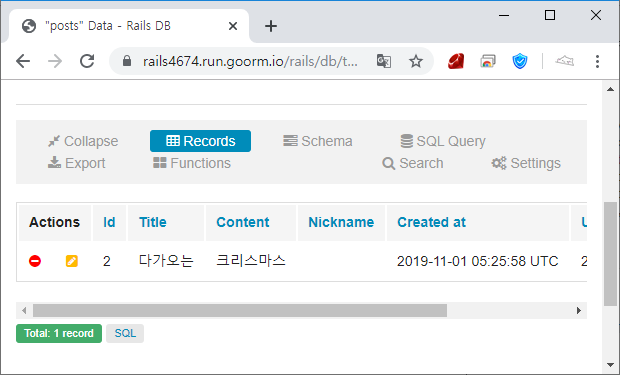
Task: Edit record 2 with the pencil icon
Action: coord(72,261)
